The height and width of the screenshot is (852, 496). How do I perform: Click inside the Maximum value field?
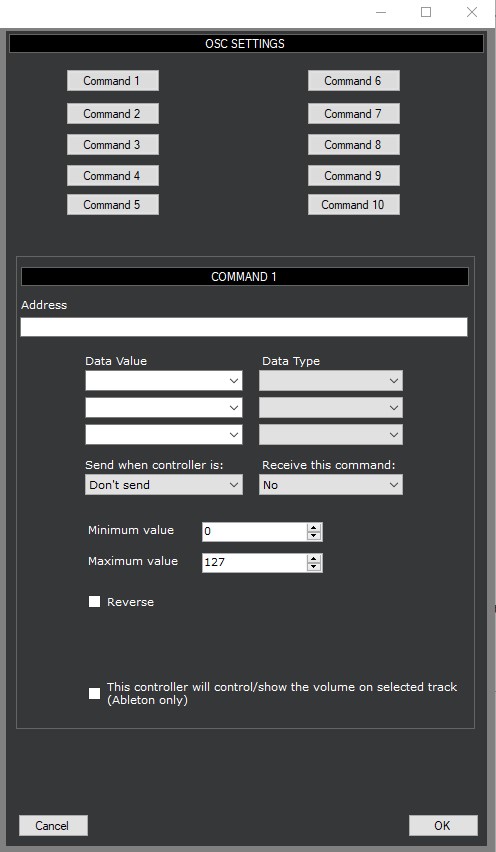(254, 562)
